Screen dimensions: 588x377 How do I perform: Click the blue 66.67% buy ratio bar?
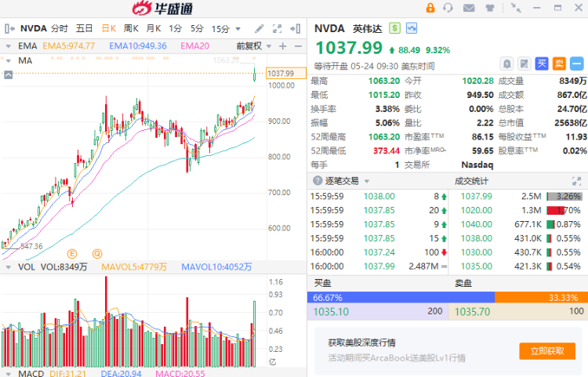[401, 298]
